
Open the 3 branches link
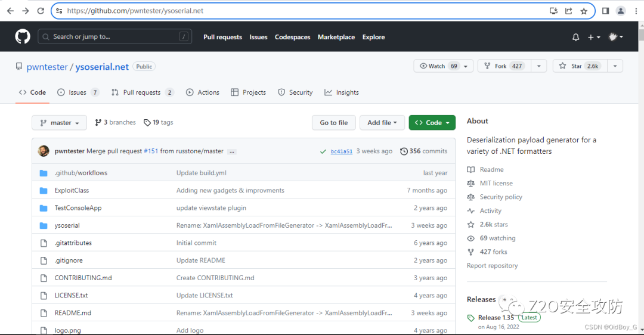click(x=116, y=122)
